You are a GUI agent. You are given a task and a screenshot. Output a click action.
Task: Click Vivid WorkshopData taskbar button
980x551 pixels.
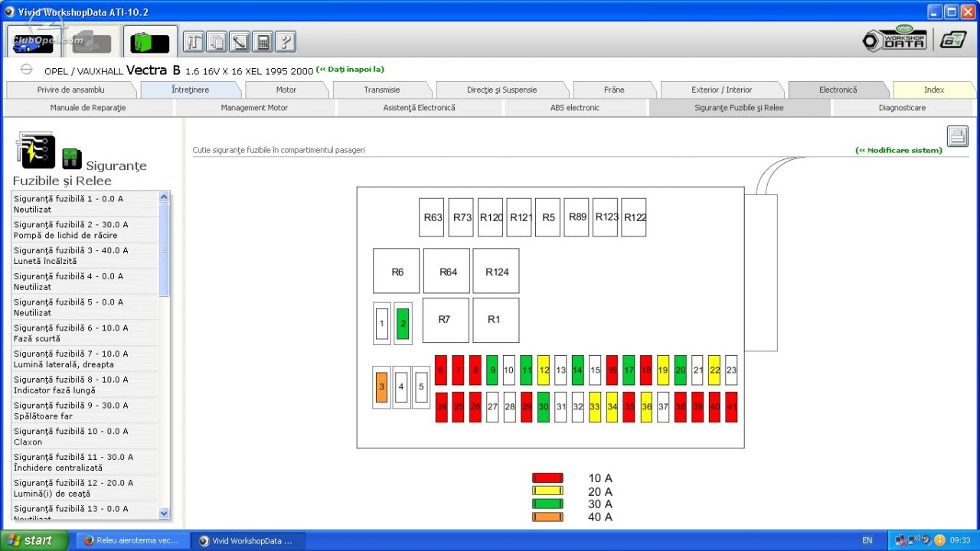coord(248,540)
